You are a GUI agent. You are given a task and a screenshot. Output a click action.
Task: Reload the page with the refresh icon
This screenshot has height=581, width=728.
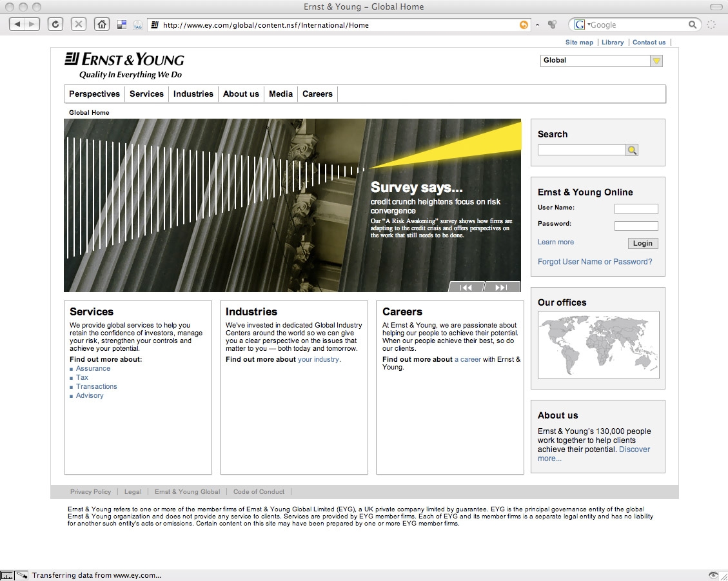[55, 24]
